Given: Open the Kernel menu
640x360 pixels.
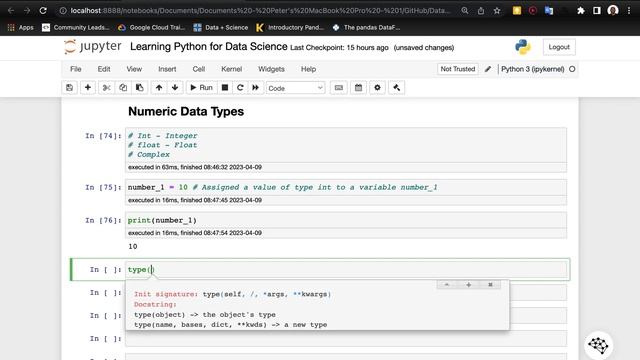Looking at the screenshot, I should 231,69.
